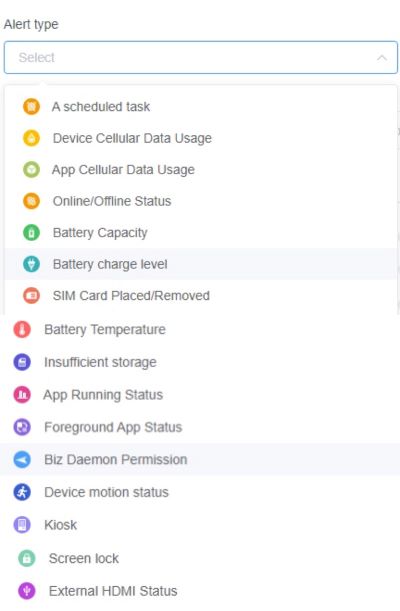400x611 pixels.
Task: Click the purple External HDMI Status icon
Action: [x=26, y=591]
